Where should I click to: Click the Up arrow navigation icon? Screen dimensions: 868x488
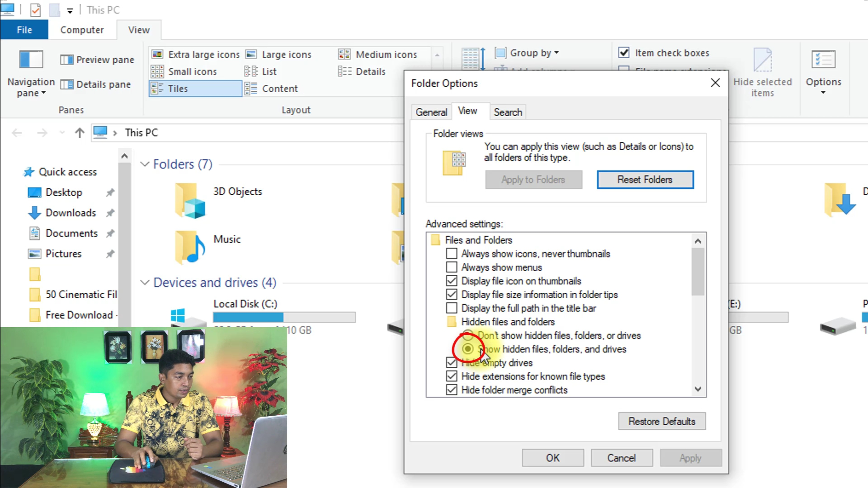[x=80, y=132]
